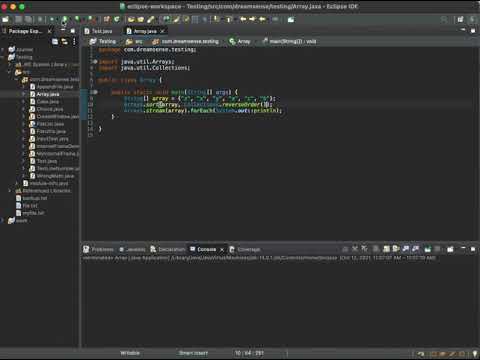Click the New Java Package icon
This screenshot has width=480, height=360.
(107, 19)
